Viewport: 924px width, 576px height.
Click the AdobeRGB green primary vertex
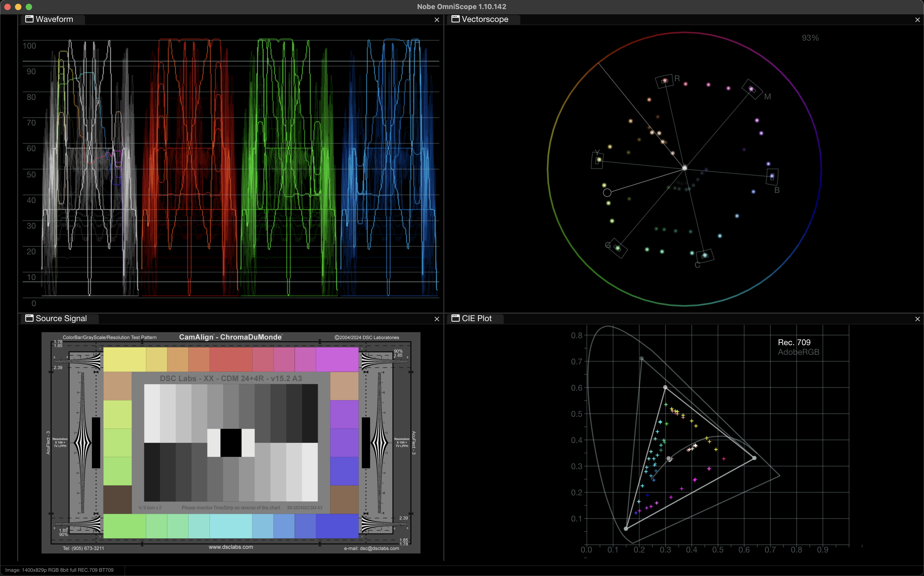point(642,359)
